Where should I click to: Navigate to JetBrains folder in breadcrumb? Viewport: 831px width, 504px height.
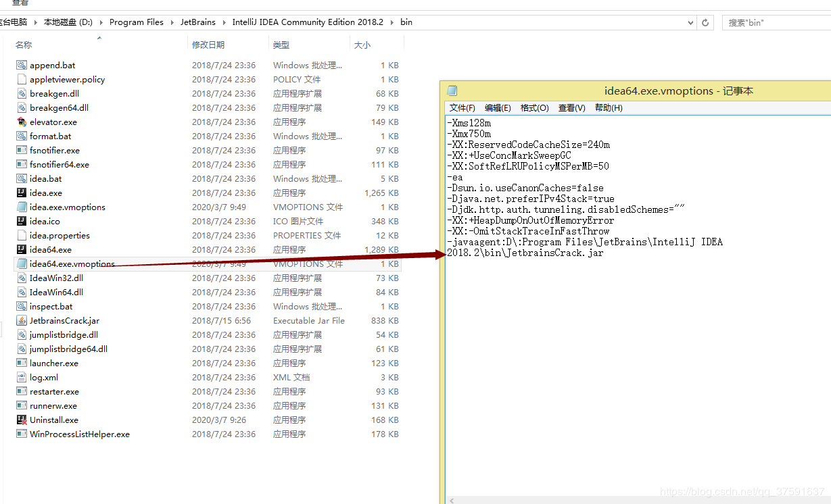tap(198, 22)
